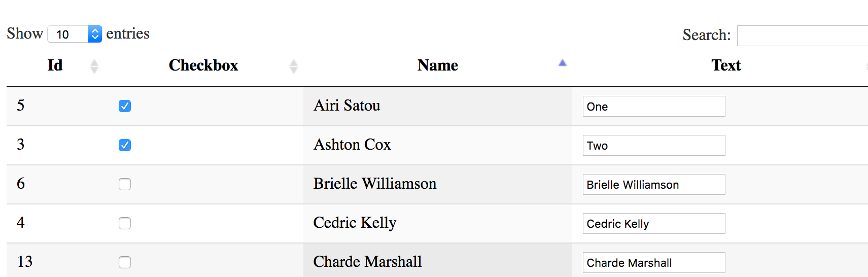Edit the Cedric Kelly text input
This screenshot has width=868, height=277.
point(653,224)
